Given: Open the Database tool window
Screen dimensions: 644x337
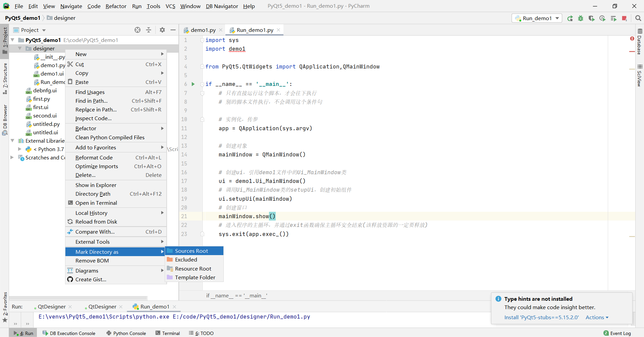Looking at the screenshot, I should tap(640, 42).
